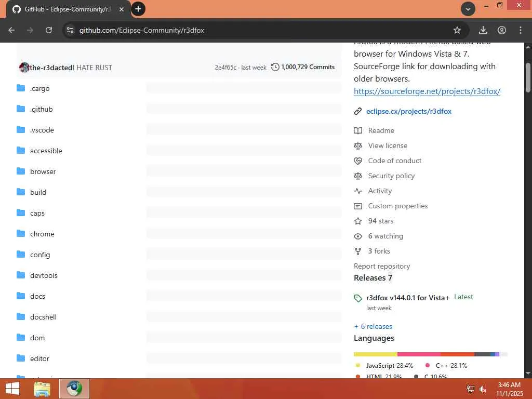
Task: Open r3dfox v144.0.1 for Vista+ release
Action: click(407, 298)
